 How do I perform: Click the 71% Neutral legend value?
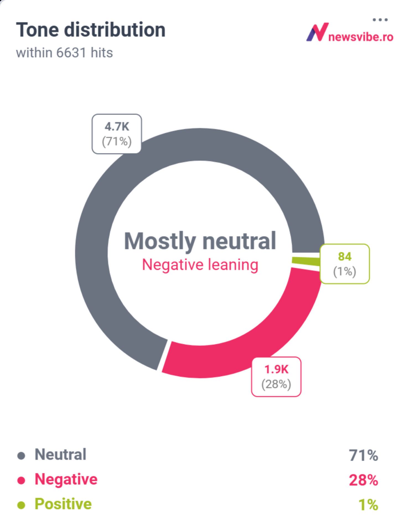[363, 455]
